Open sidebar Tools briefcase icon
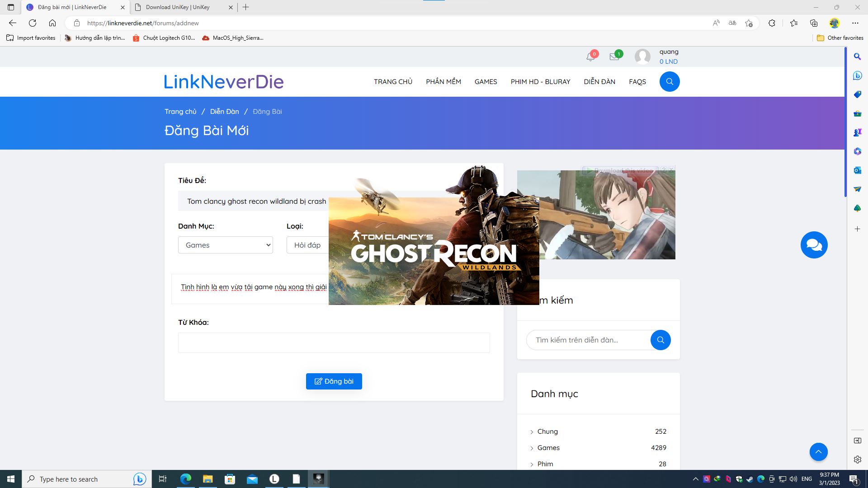 pyautogui.click(x=857, y=113)
